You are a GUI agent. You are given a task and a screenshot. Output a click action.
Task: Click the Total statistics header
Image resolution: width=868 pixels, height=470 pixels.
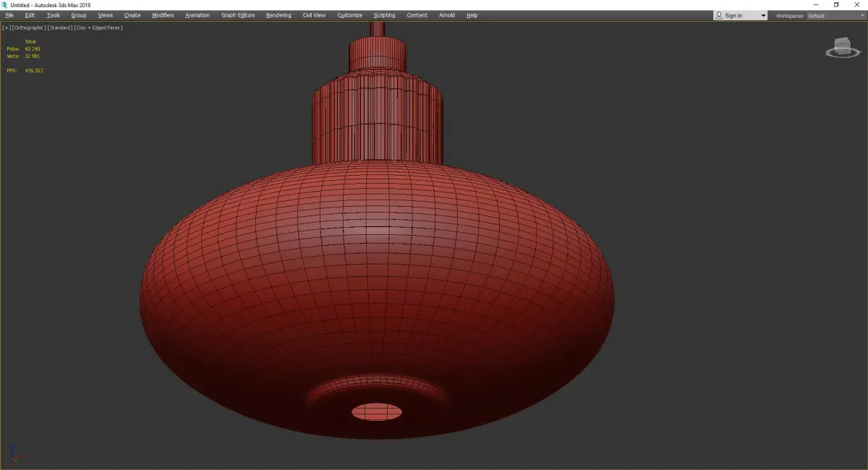30,41
